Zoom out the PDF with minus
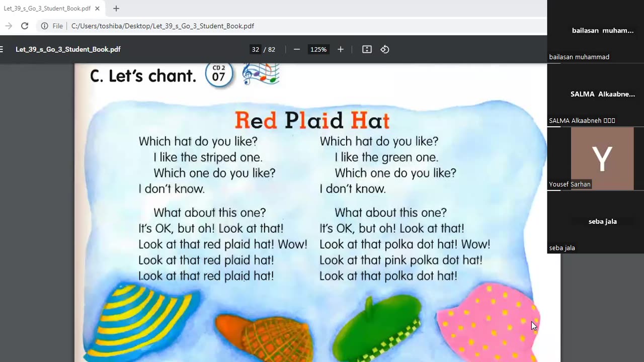Viewport: 644px width, 362px height. [x=297, y=49]
